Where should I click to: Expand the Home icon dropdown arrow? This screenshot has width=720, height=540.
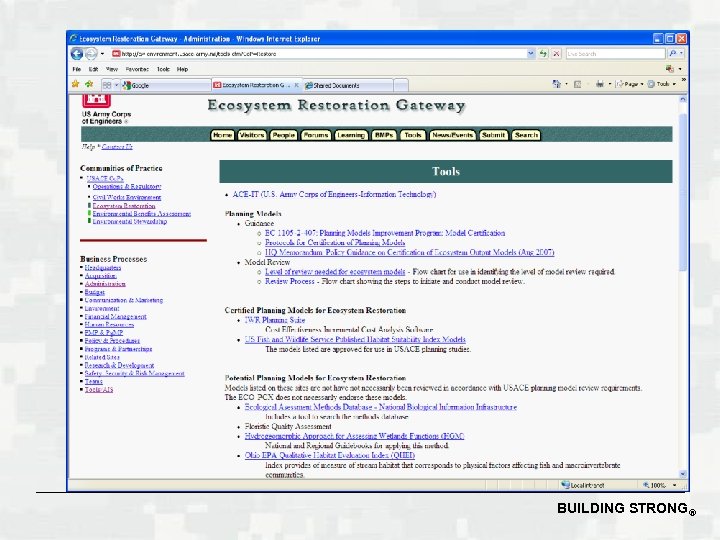[566, 84]
